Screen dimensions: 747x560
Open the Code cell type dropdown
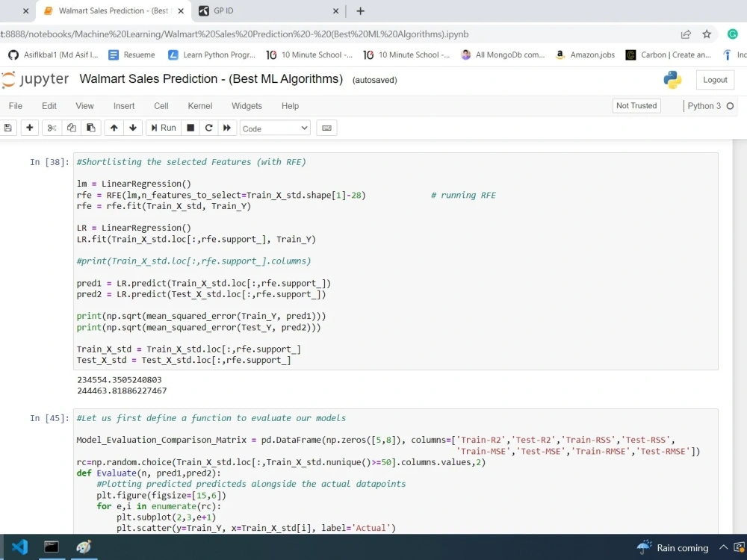(x=274, y=128)
